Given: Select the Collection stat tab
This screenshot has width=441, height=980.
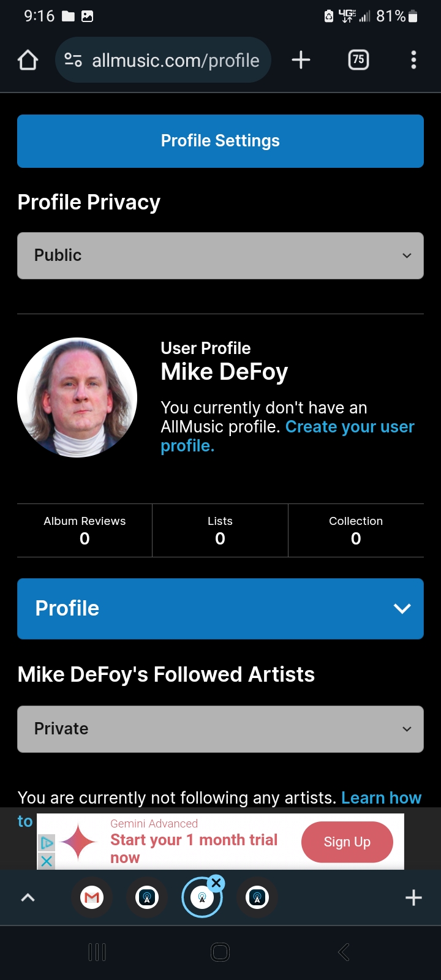Looking at the screenshot, I should (x=356, y=530).
